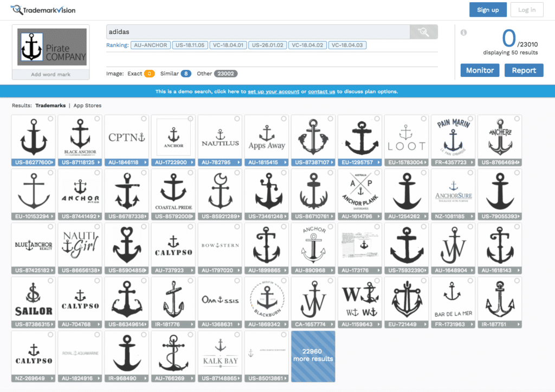Open the arrow on AU-890968 label

332,270
